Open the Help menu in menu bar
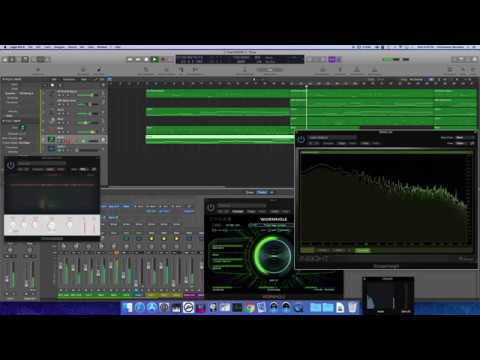 click(117, 47)
